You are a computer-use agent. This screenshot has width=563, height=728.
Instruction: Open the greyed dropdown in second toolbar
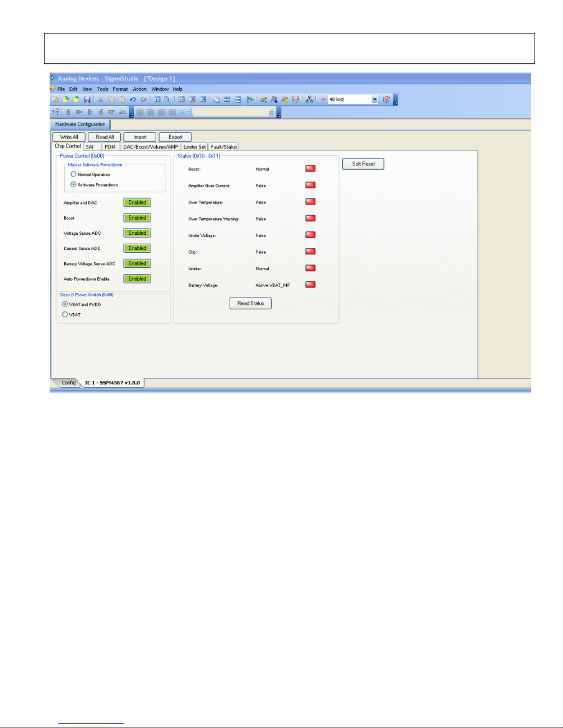(x=272, y=113)
